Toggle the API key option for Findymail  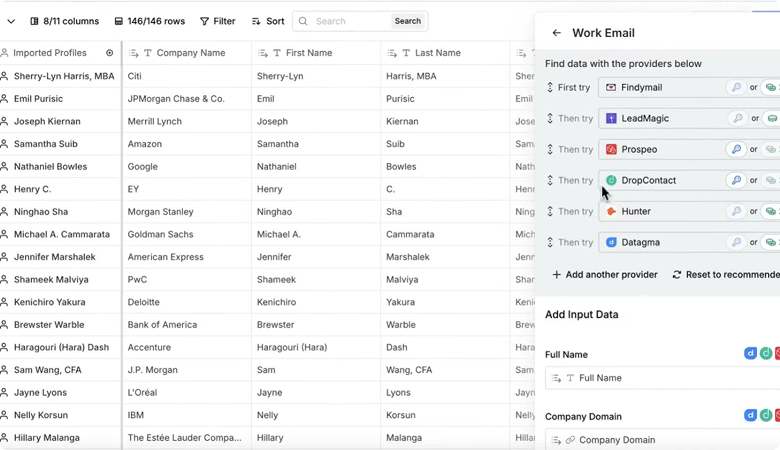pos(736,88)
